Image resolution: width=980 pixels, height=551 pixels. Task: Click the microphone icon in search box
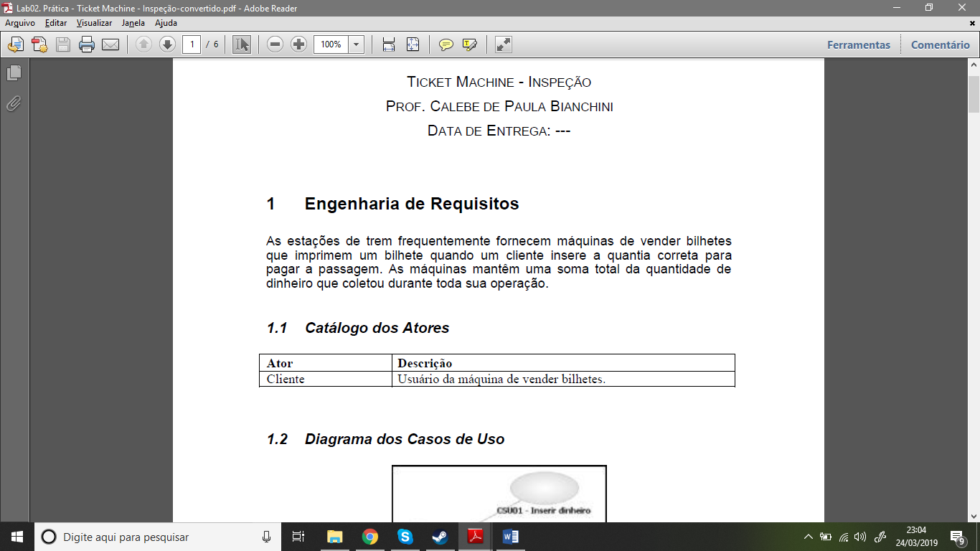[266, 537]
